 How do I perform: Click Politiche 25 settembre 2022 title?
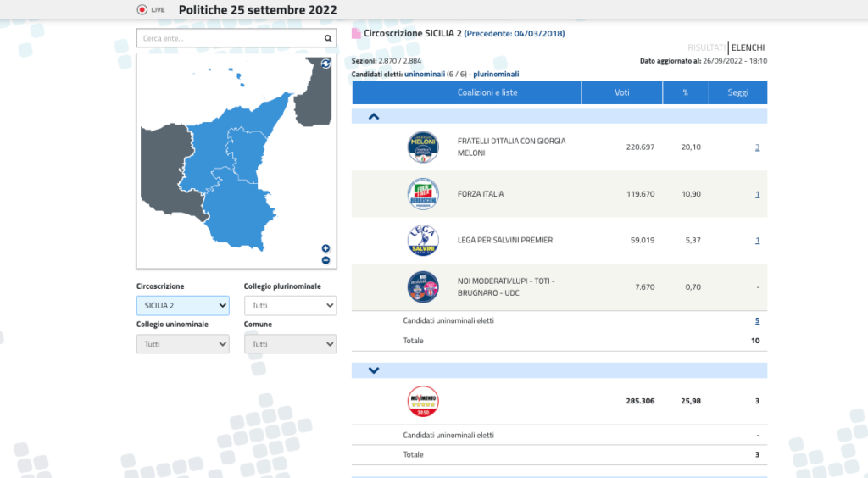[258, 10]
